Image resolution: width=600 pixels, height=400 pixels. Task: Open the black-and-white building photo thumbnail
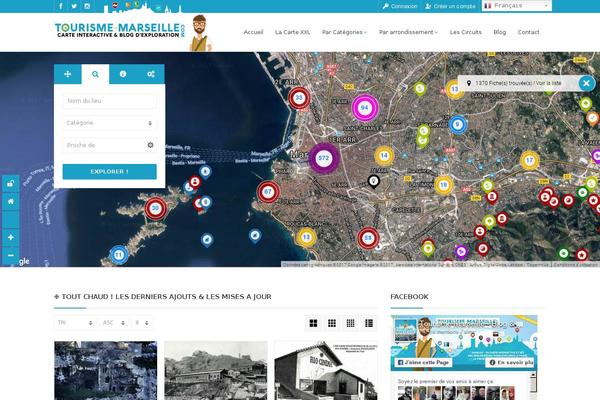(326, 371)
